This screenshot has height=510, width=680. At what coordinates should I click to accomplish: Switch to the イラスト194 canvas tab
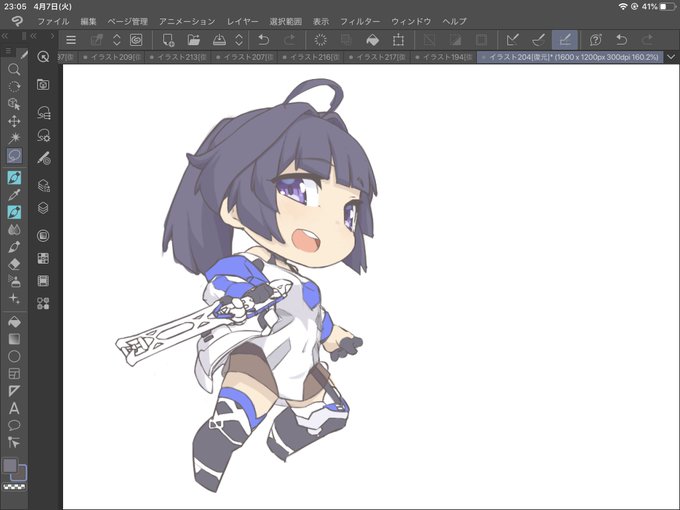pos(445,57)
